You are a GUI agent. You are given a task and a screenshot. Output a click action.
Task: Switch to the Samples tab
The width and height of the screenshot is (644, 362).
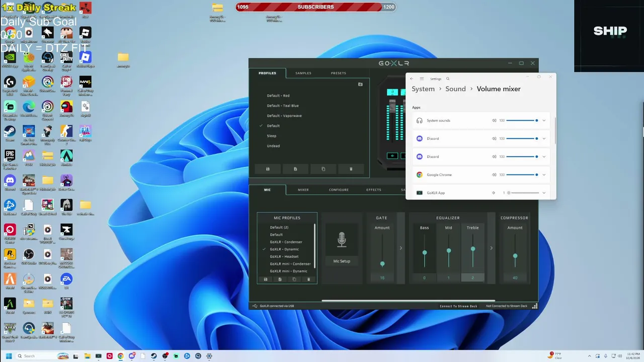tap(303, 73)
